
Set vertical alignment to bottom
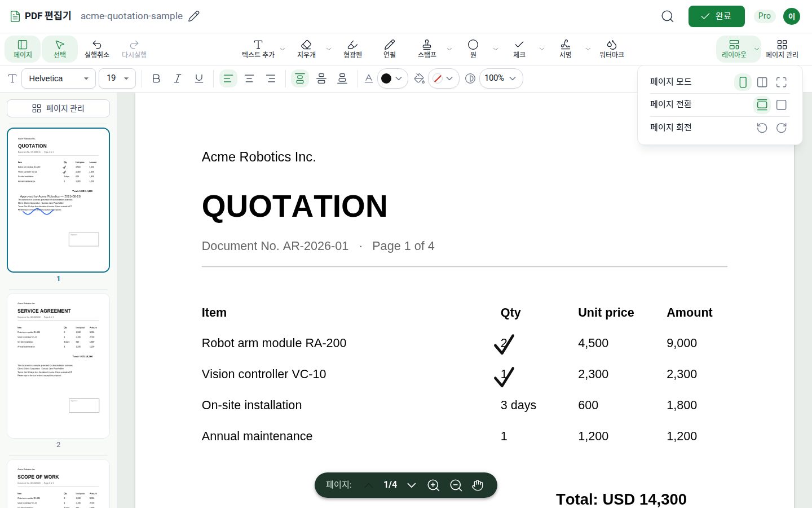click(342, 78)
